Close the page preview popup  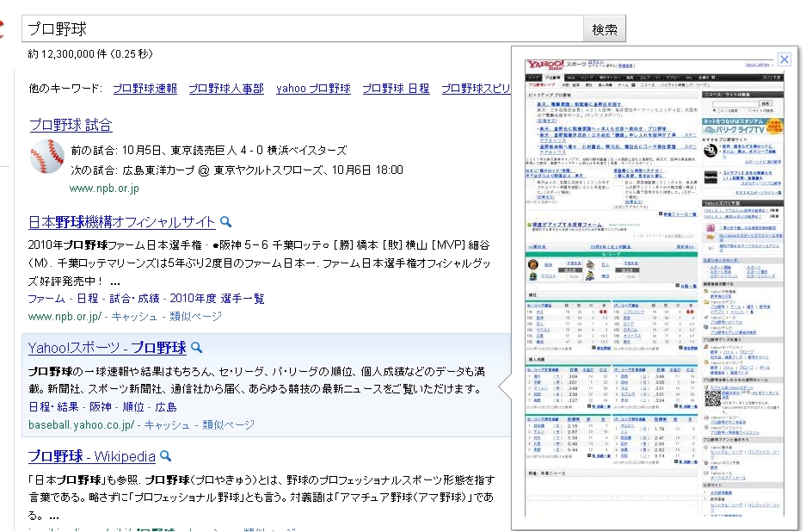point(784,59)
